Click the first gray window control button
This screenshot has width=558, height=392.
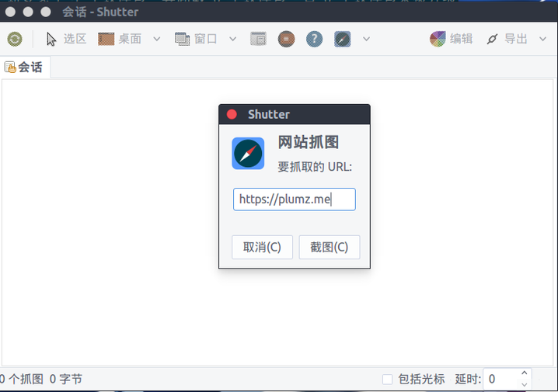coord(10,12)
